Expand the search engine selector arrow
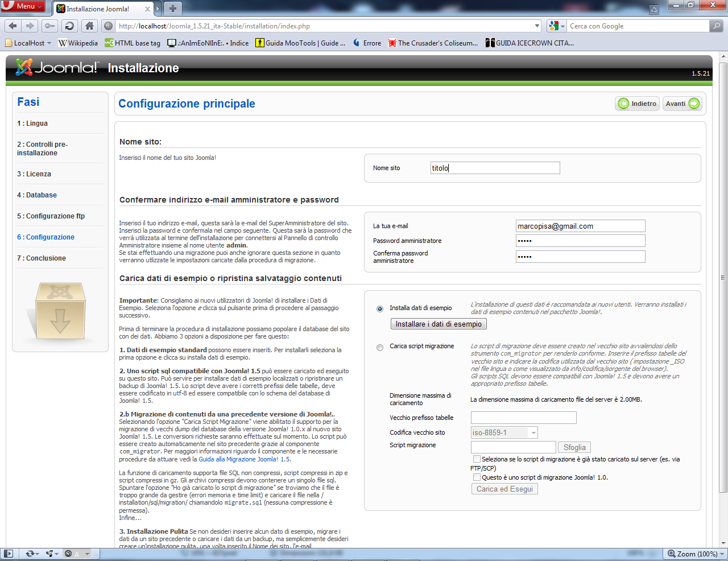 [x=563, y=26]
